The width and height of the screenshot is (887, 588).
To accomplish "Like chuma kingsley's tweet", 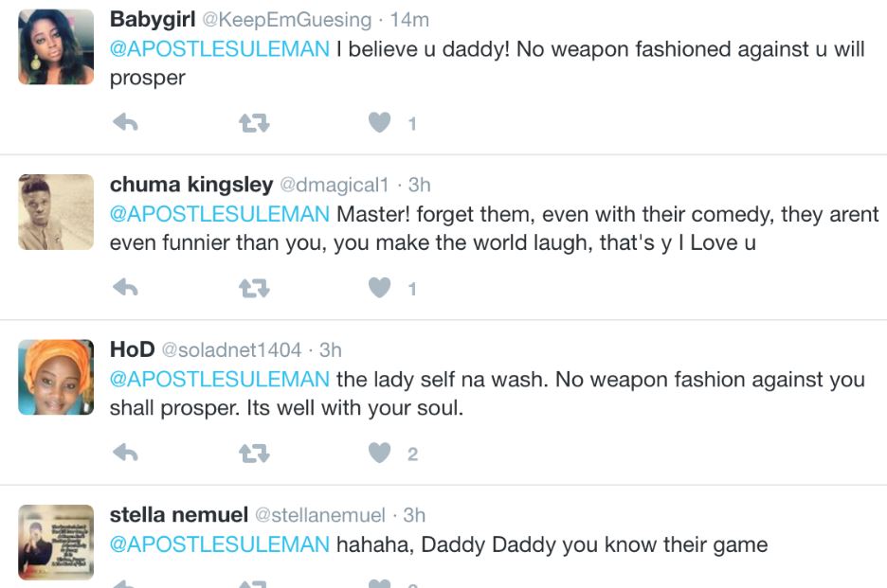I will pyautogui.click(x=379, y=288).
